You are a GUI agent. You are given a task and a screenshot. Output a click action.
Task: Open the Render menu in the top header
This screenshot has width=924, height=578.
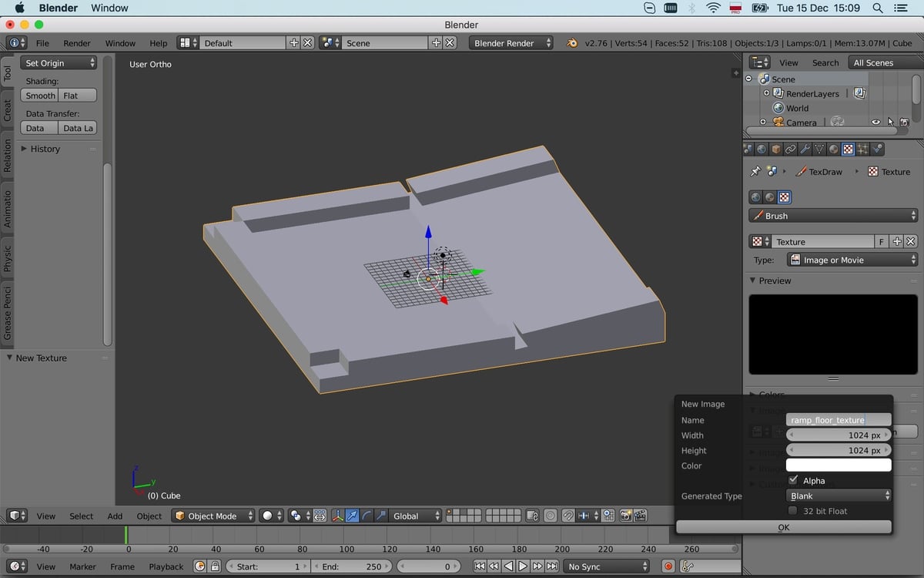76,43
